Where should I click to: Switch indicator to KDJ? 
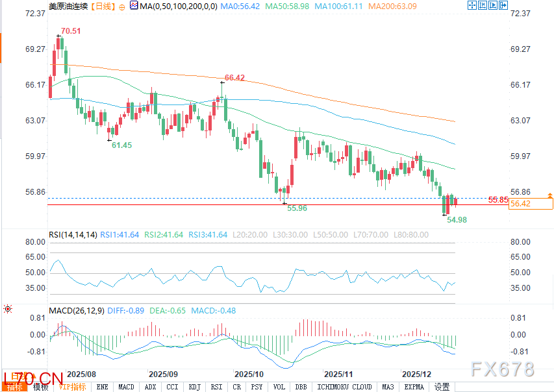pos(194,387)
